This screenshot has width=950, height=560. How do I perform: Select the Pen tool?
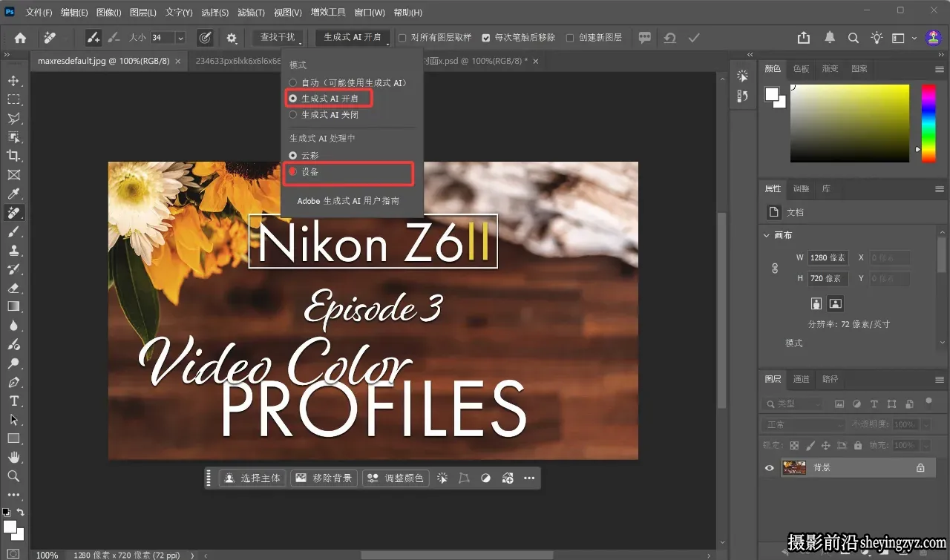tap(13, 383)
